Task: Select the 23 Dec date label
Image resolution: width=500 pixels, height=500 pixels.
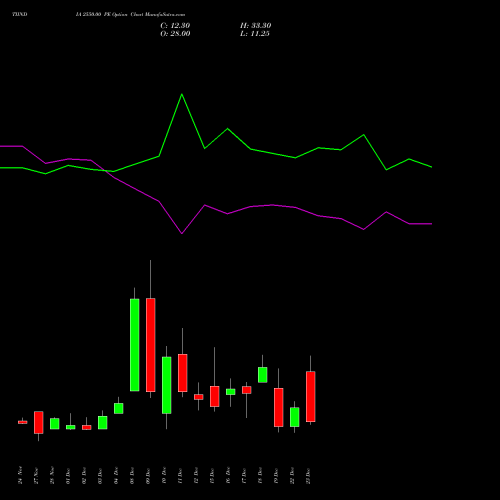Action: pyautogui.click(x=308, y=475)
